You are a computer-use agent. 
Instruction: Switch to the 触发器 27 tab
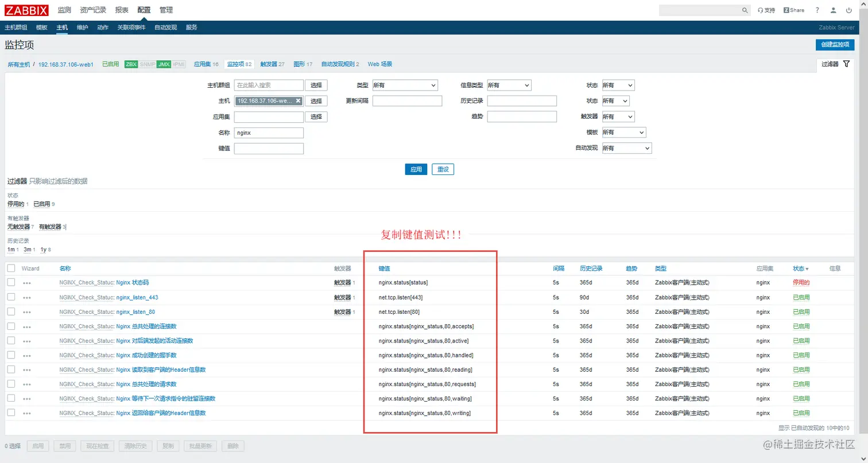(272, 64)
